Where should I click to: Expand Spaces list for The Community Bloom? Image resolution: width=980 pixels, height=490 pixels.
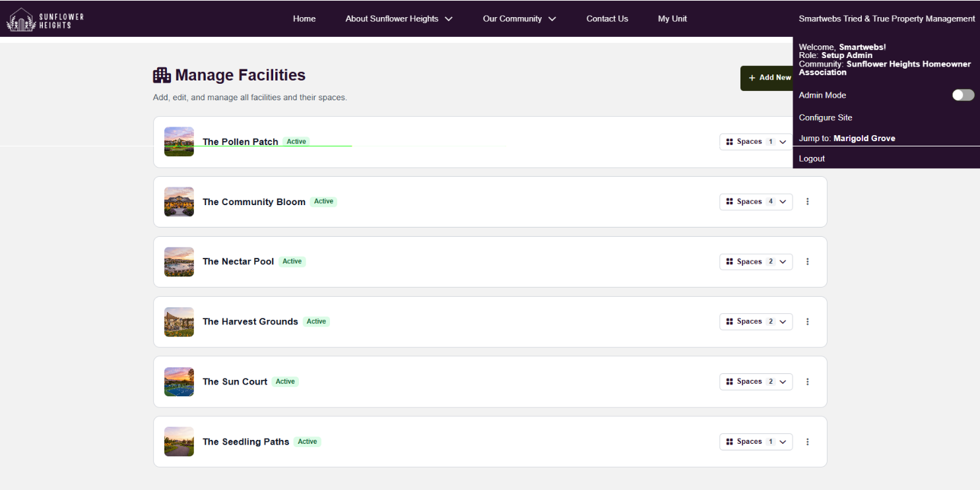(756, 202)
